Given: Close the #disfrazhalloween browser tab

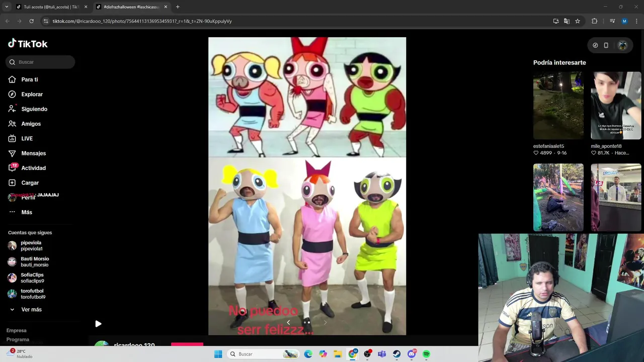Looking at the screenshot, I should (166, 7).
